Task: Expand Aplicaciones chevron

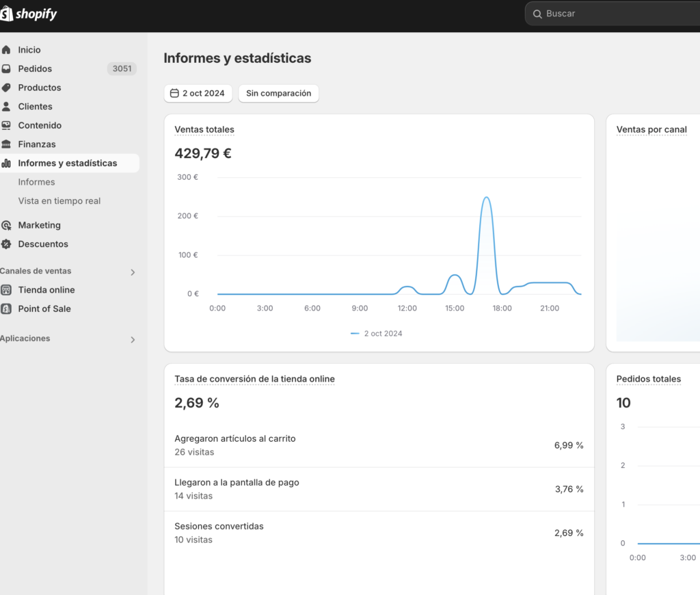Action: (133, 339)
